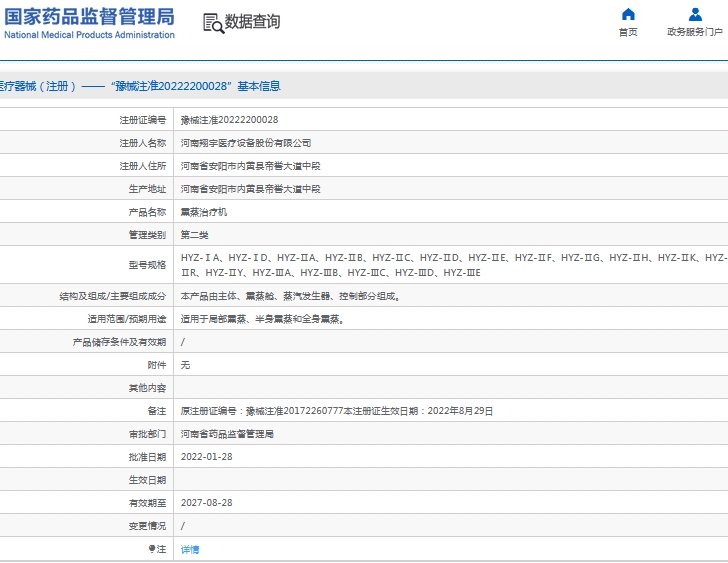The image size is (728, 563).
Task: Click the 变更情况 row label
Action: [x=147, y=526]
